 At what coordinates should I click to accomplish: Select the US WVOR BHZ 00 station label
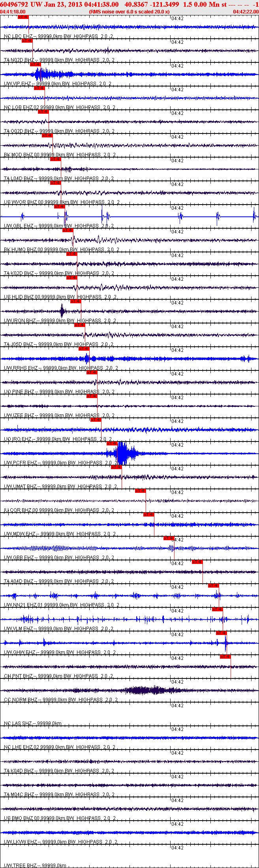[62, 202]
